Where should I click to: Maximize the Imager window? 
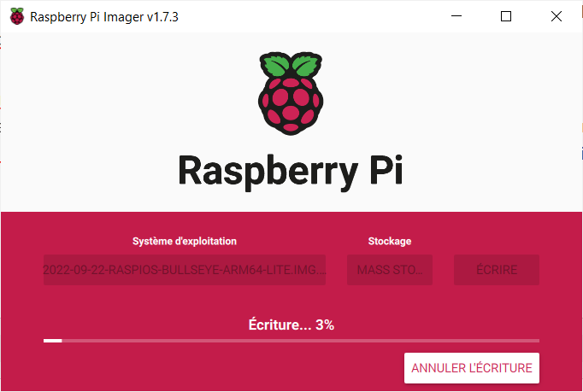pyautogui.click(x=506, y=16)
